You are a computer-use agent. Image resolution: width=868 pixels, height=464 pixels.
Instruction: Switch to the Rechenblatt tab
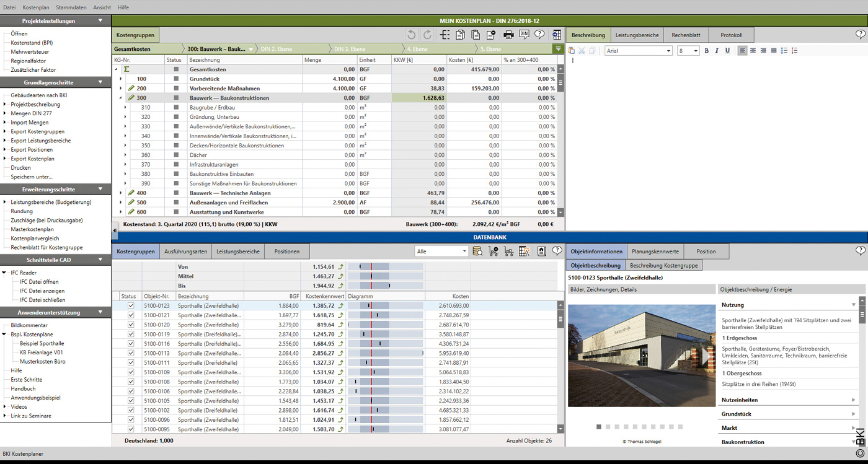click(x=686, y=35)
